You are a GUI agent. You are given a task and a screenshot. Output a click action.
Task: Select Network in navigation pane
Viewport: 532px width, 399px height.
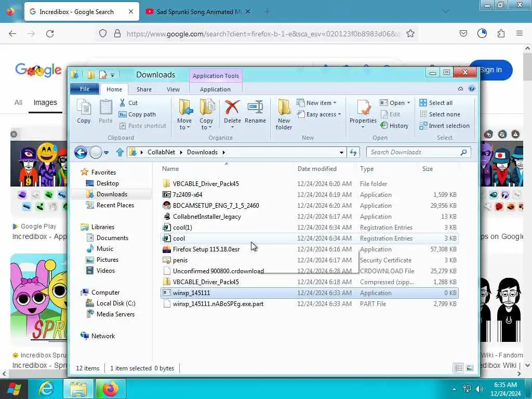tap(98, 336)
